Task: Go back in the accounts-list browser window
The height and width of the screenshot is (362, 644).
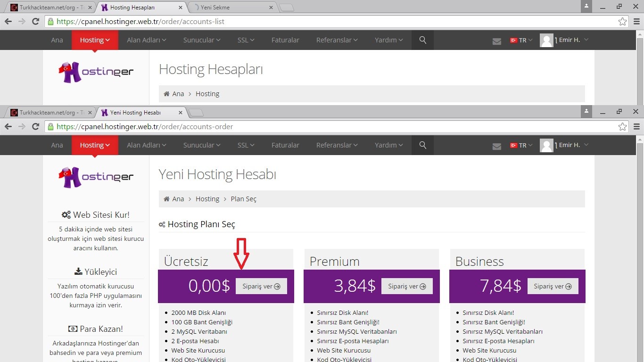Action: click(x=8, y=21)
